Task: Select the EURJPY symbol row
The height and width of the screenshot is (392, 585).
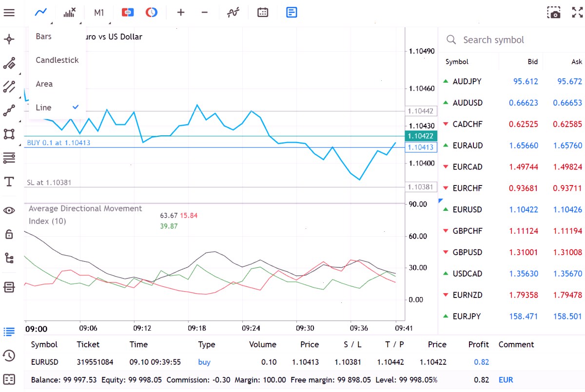Action: [x=512, y=316]
